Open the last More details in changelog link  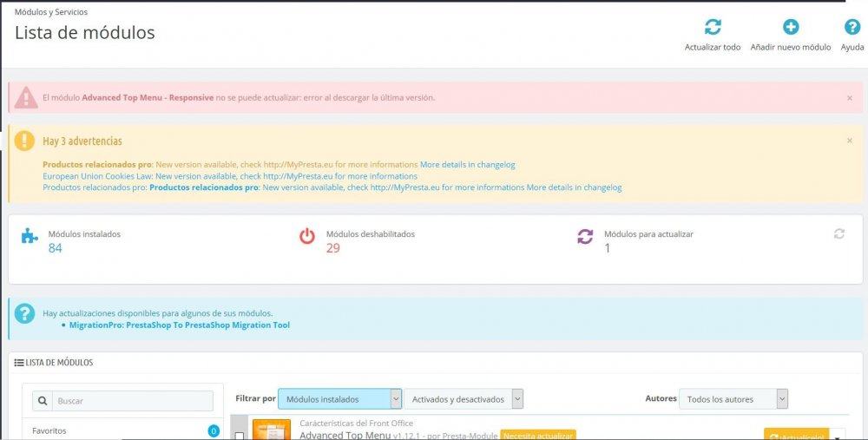(x=574, y=187)
